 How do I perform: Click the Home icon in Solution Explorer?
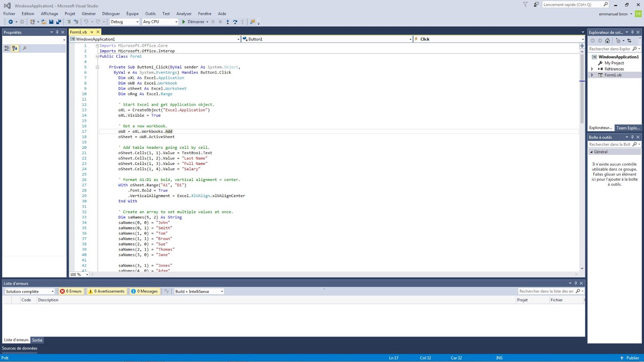(607, 41)
